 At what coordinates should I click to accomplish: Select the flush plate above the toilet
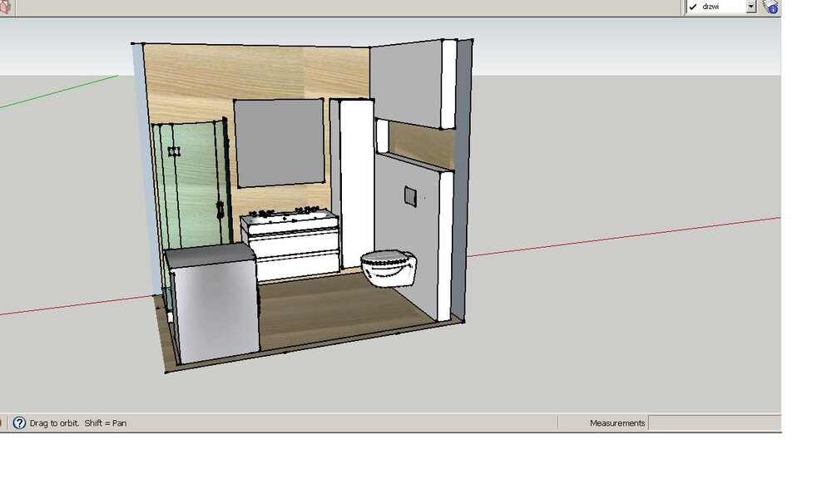click(410, 196)
